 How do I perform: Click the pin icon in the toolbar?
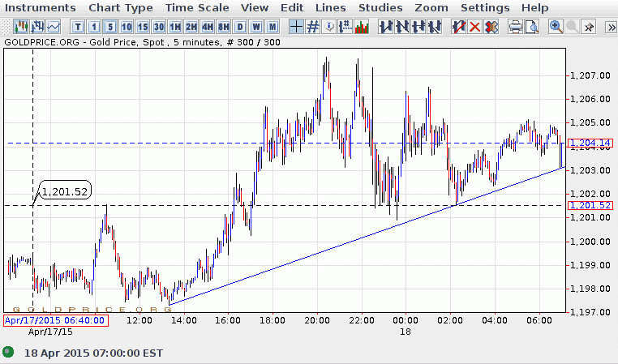pos(589,27)
